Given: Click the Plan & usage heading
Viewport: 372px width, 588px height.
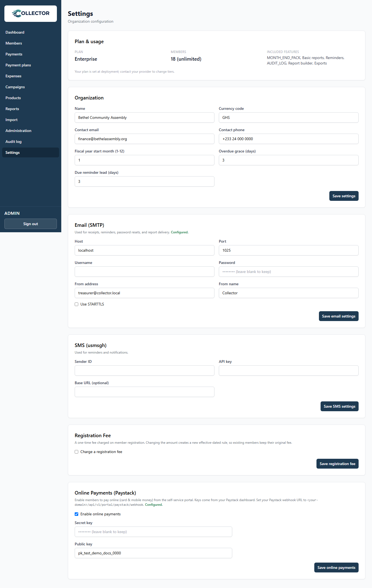Looking at the screenshot, I should 89,42.
